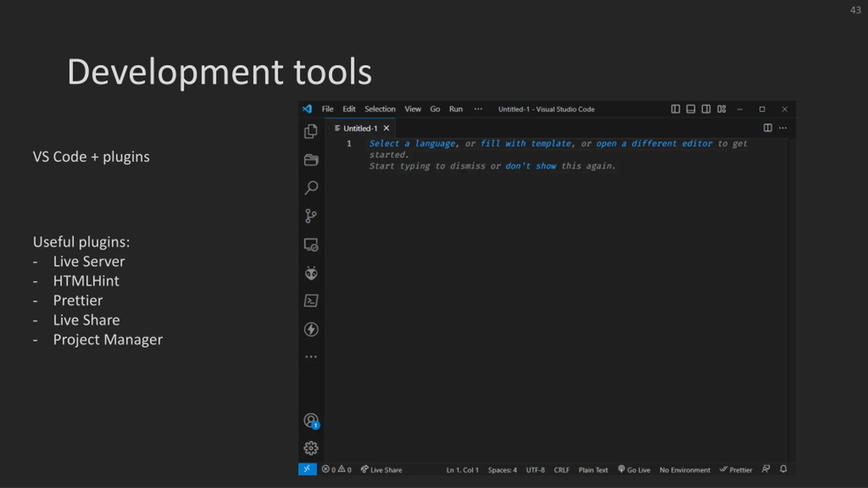Image resolution: width=868 pixels, height=488 pixels.
Task: Minimize the Visual Studio Code window
Action: [740, 109]
